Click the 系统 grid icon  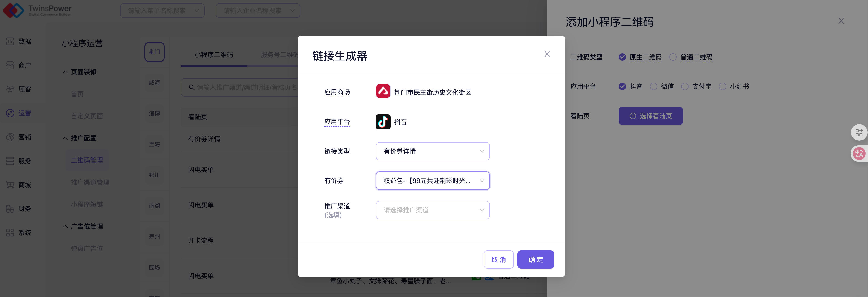10,233
